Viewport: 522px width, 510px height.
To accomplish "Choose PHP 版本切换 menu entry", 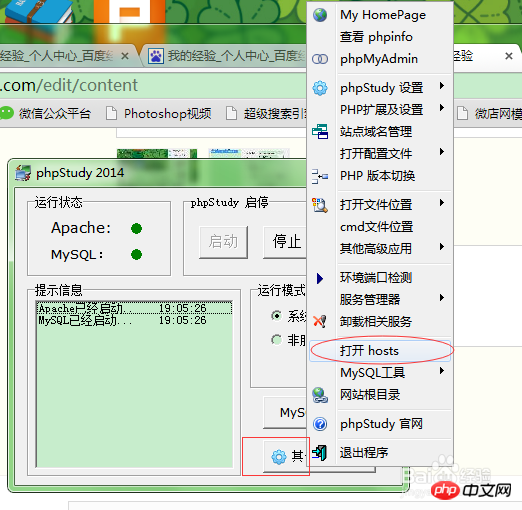I will pos(380,176).
